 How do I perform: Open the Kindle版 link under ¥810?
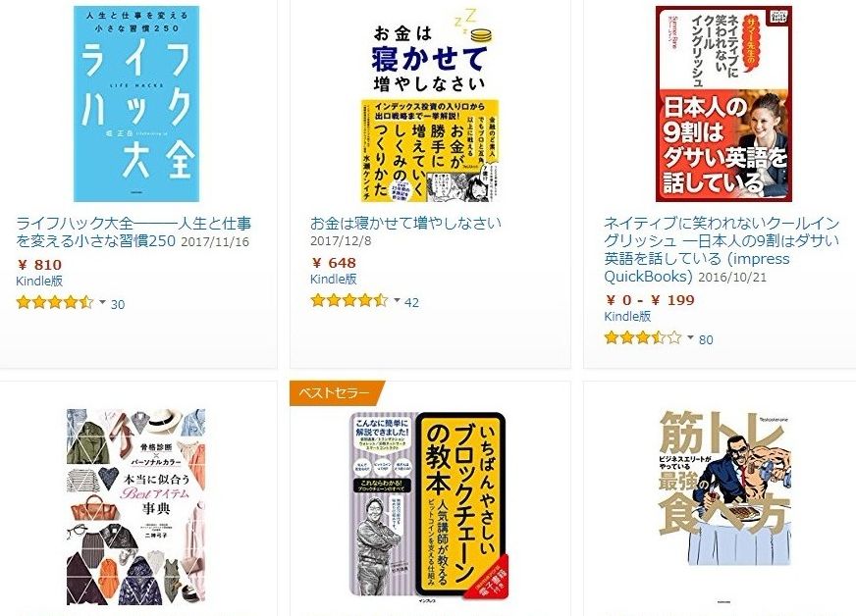39,281
